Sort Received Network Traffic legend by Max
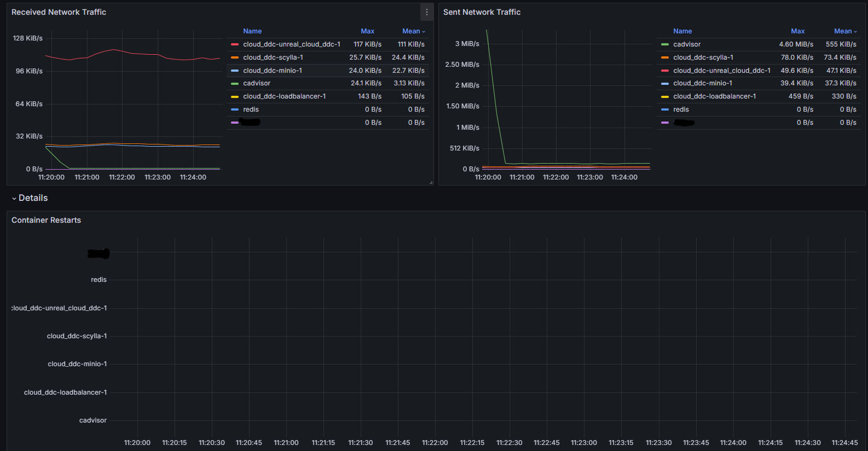The width and height of the screenshot is (868, 451). pyautogui.click(x=368, y=31)
